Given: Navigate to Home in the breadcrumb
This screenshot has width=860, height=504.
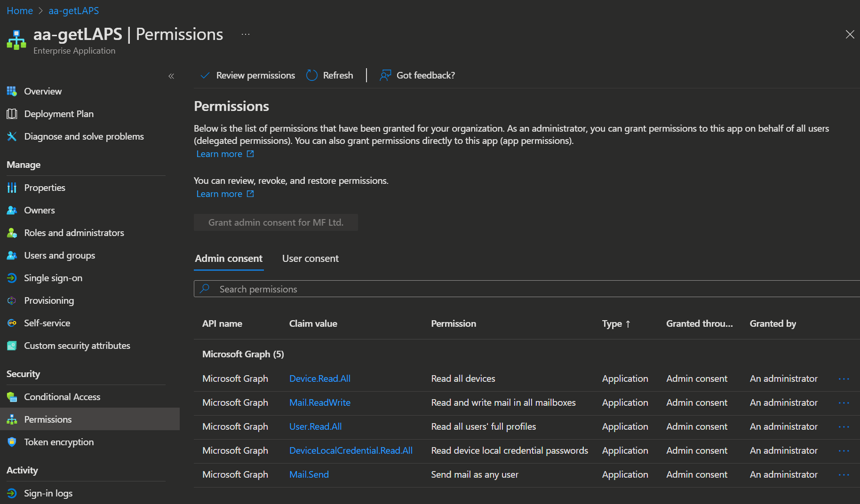Looking at the screenshot, I should coord(20,10).
